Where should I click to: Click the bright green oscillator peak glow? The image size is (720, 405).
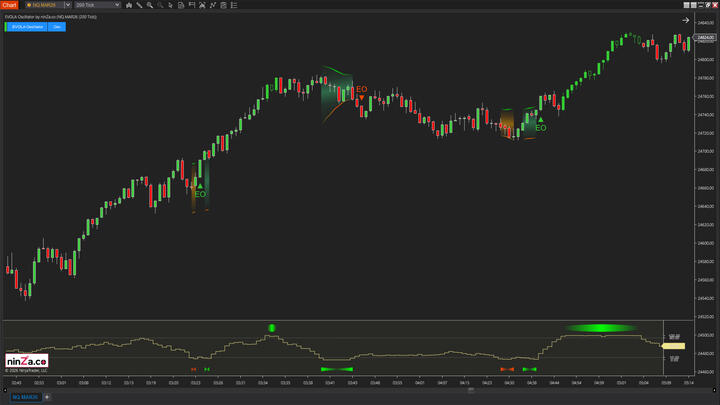[x=600, y=328]
